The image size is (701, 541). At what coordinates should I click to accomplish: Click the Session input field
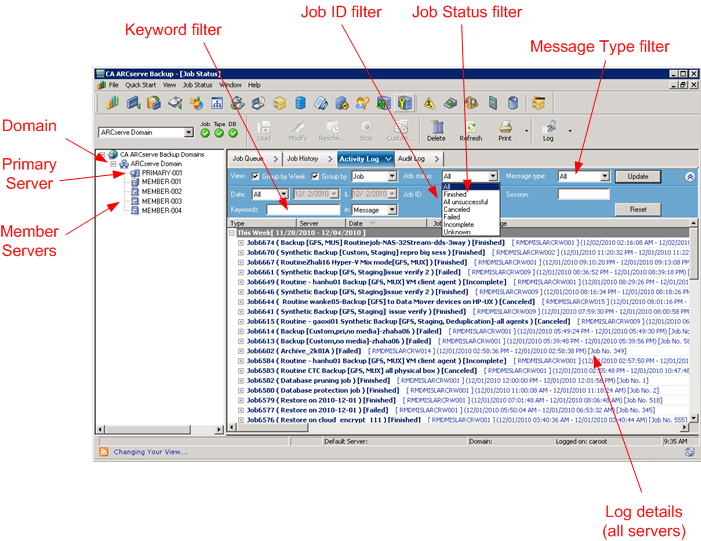[583, 194]
